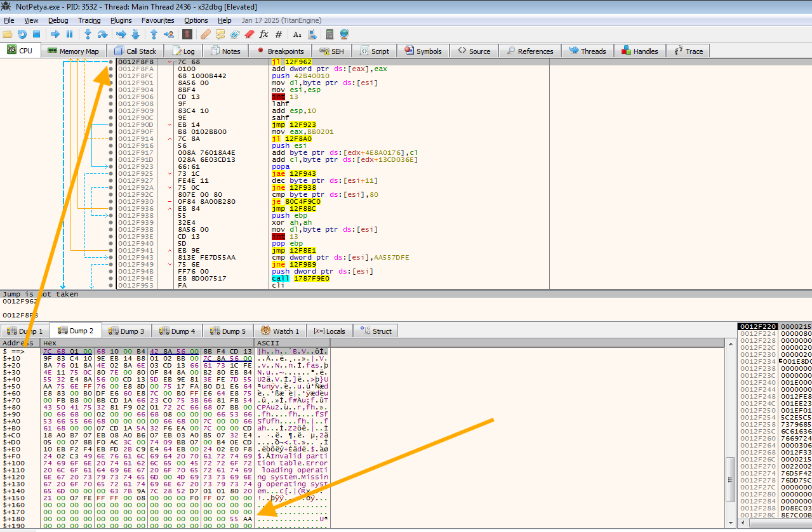Find intermodular calls icon
Screen dimensions: 812x532
312,34
